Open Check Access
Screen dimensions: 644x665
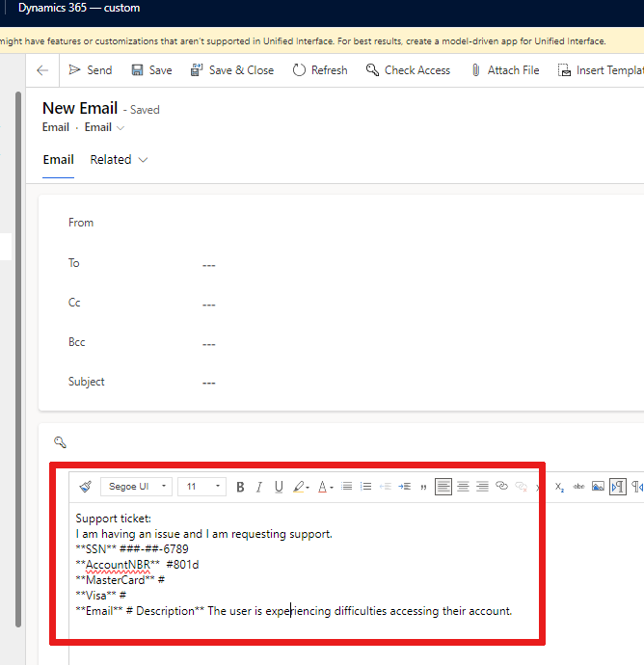point(408,70)
